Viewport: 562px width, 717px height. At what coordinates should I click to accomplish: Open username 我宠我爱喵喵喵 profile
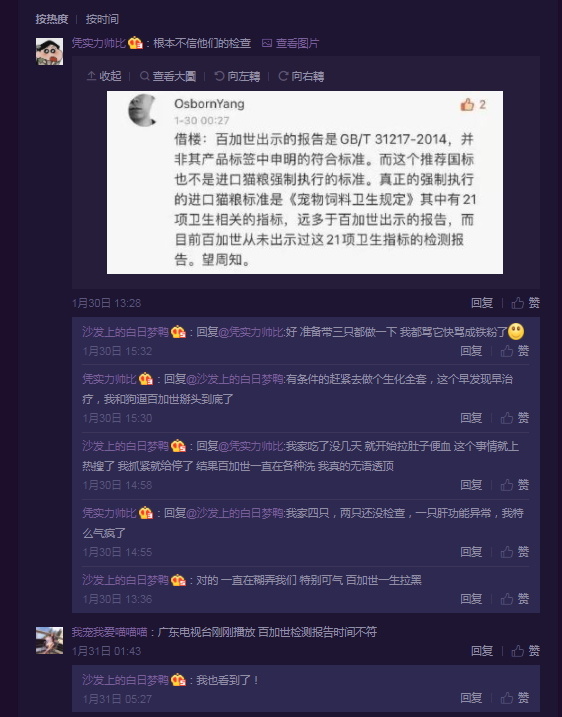point(109,632)
